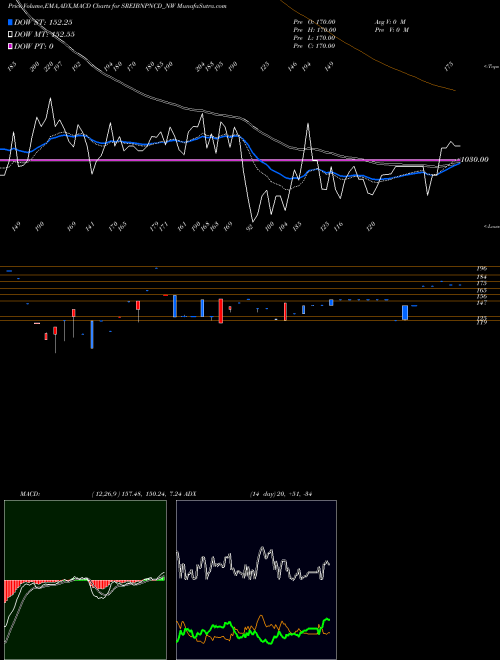
Task: Click the 120 low price label
Action: [371, 226]
